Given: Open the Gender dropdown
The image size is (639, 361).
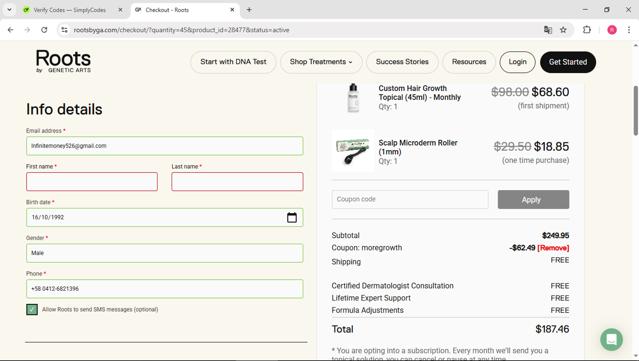Looking at the screenshot, I should click(165, 253).
